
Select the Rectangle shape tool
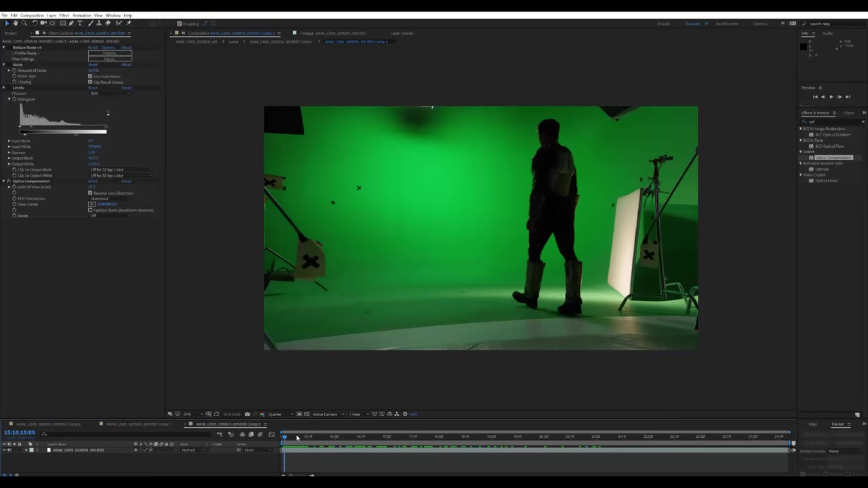[62, 23]
